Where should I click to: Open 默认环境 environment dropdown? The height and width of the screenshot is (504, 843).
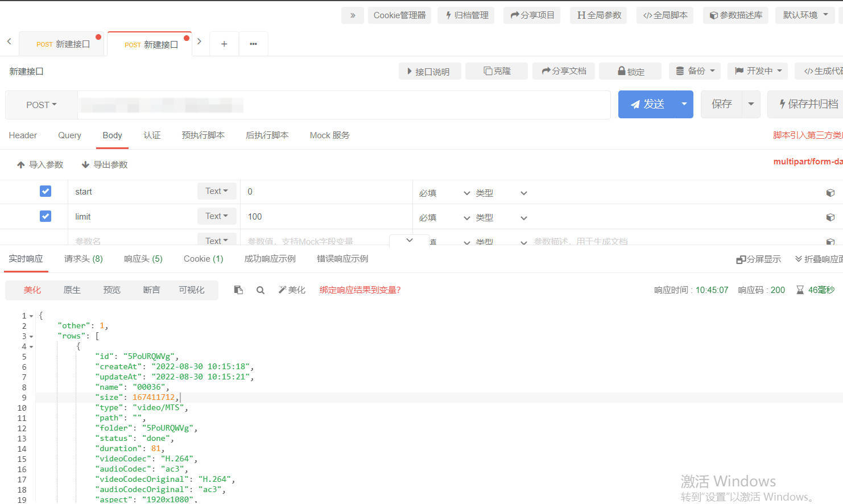tap(805, 15)
